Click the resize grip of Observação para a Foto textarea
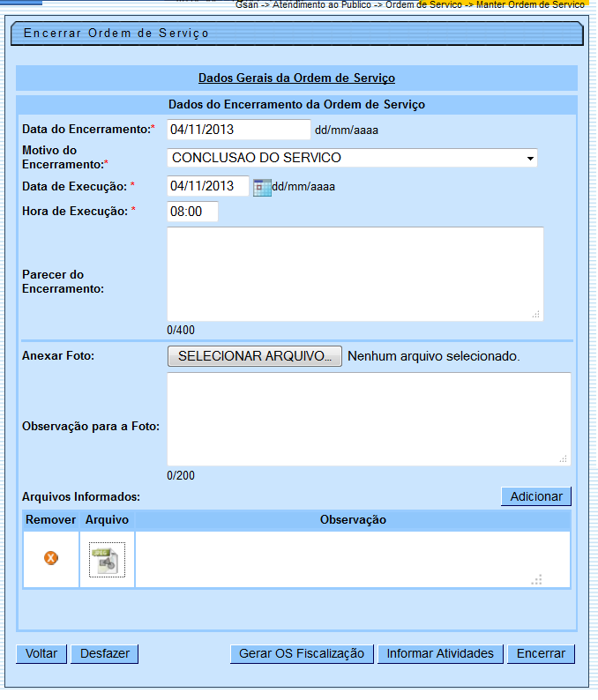 (x=564, y=459)
